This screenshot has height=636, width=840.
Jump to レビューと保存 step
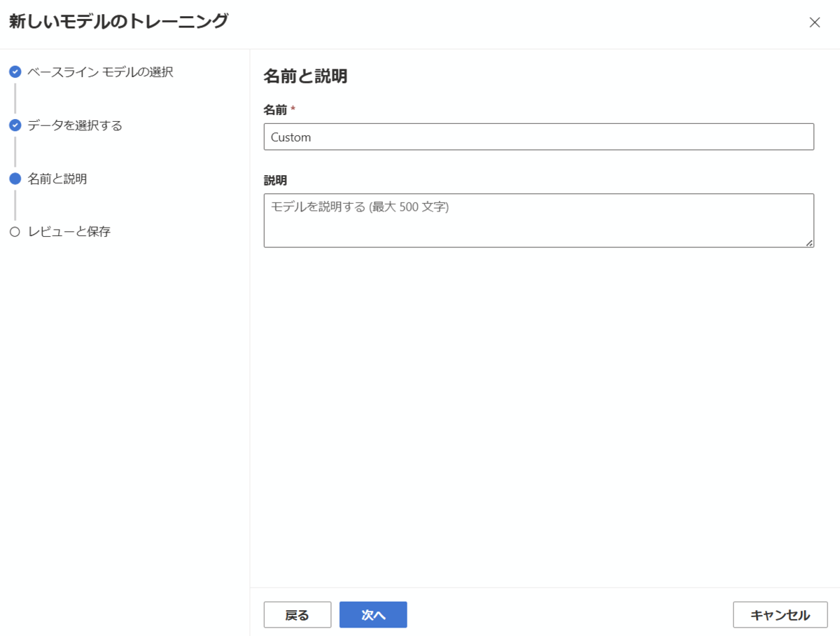[69, 232]
